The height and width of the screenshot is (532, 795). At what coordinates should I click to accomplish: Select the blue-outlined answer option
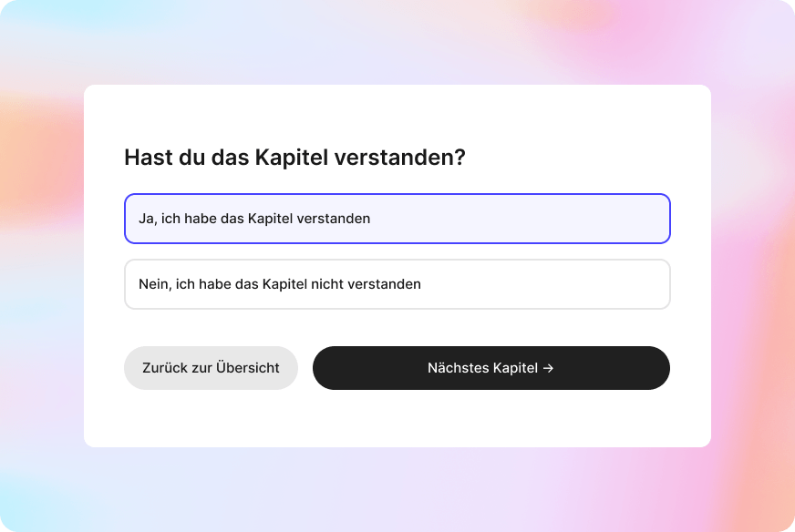(397, 219)
